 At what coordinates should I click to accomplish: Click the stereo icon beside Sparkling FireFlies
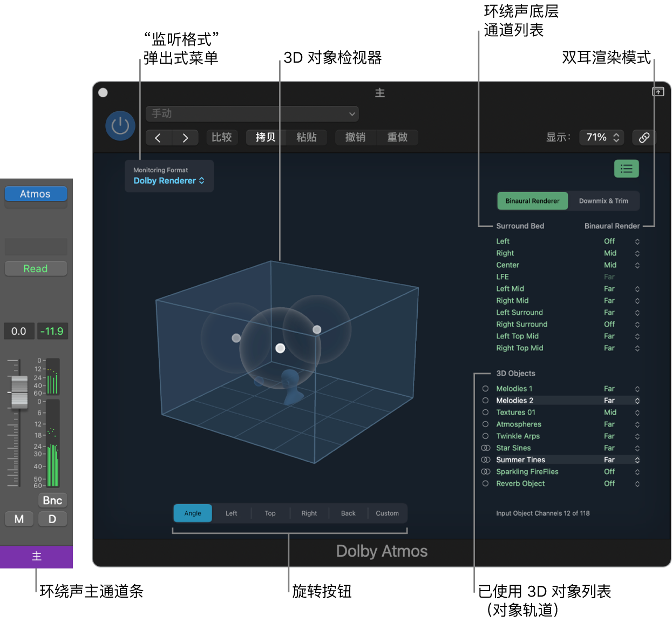pos(486,472)
